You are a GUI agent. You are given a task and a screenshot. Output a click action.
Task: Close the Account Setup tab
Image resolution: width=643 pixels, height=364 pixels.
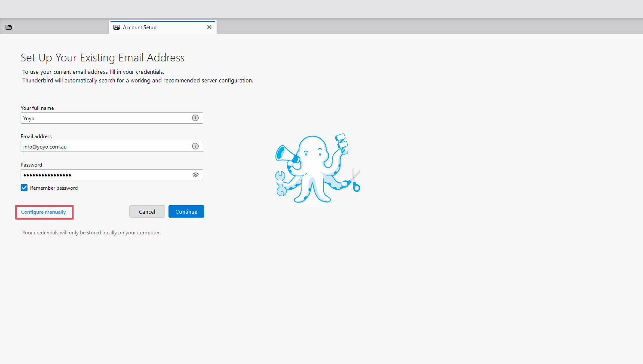[209, 27]
